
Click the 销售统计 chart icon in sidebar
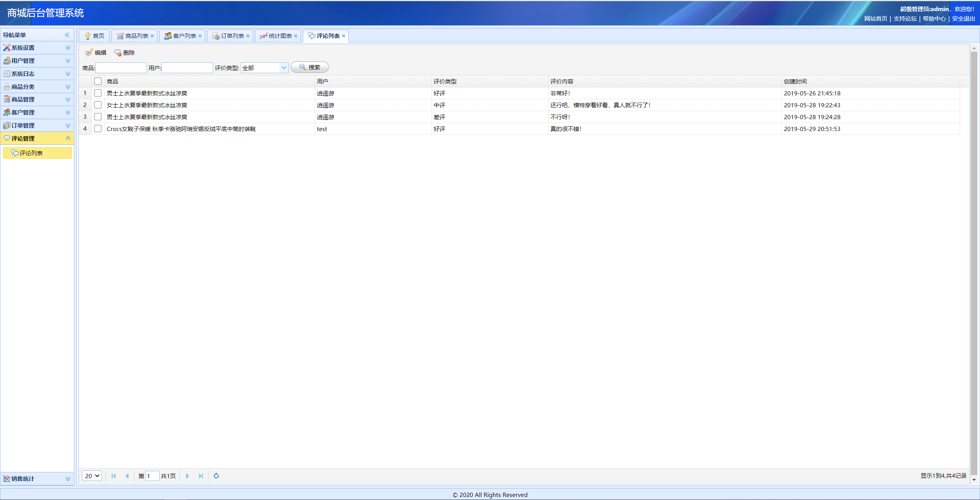coord(7,479)
